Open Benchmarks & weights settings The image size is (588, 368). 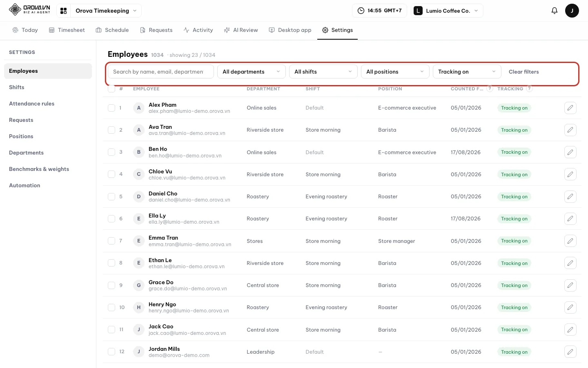[x=48, y=169]
